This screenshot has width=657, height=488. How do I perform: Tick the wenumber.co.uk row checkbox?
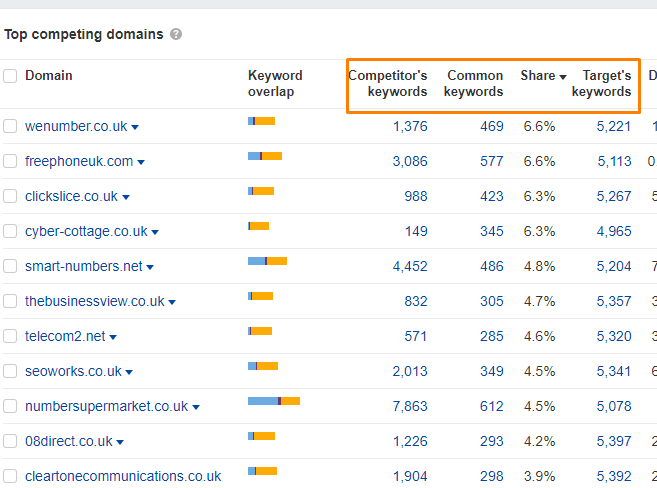point(10,126)
